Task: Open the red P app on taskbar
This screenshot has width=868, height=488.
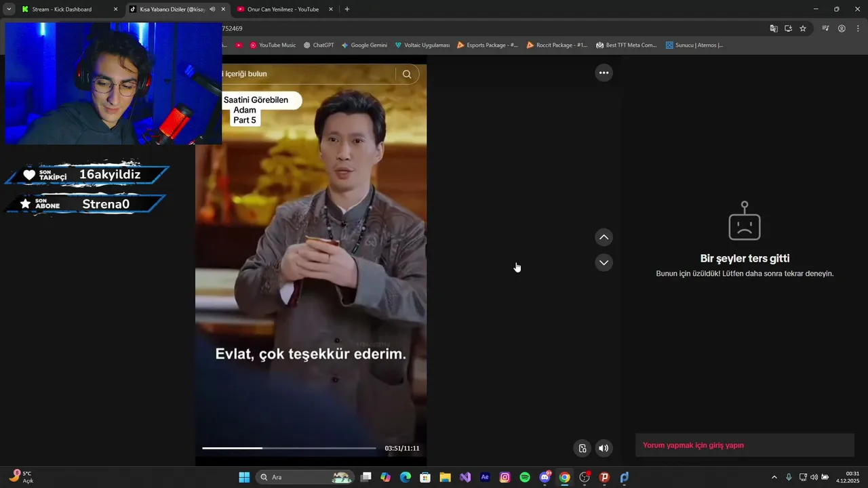Action: coord(604,477)
